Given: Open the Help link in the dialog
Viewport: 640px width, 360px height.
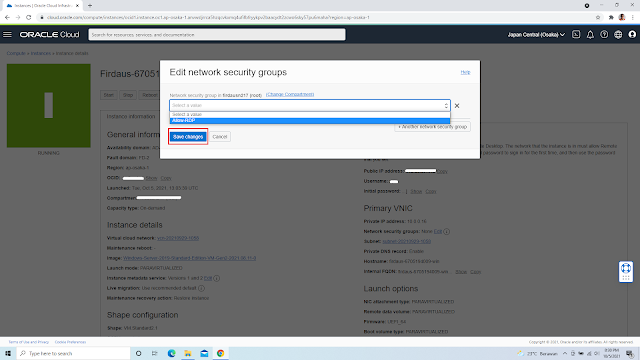Looking at the screenshot, I should click(x=465, y=72).
